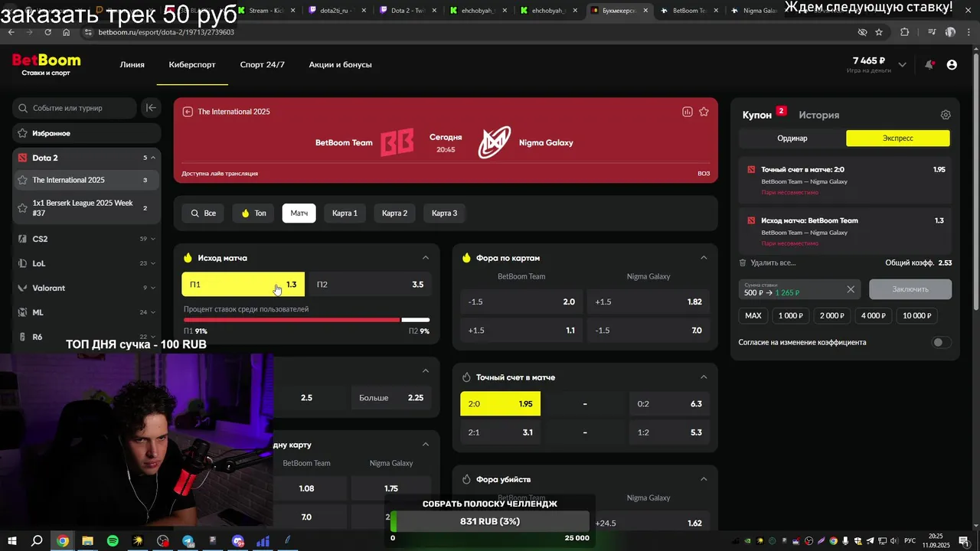This screenshot has width=980, height=551.
Task: Switch to the Карта 1 tab
Action: (x=345, y=214)
